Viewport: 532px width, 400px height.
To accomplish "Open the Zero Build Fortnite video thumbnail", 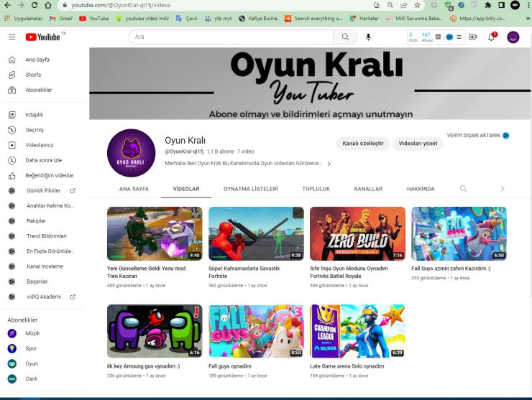I will pos(357,233).
